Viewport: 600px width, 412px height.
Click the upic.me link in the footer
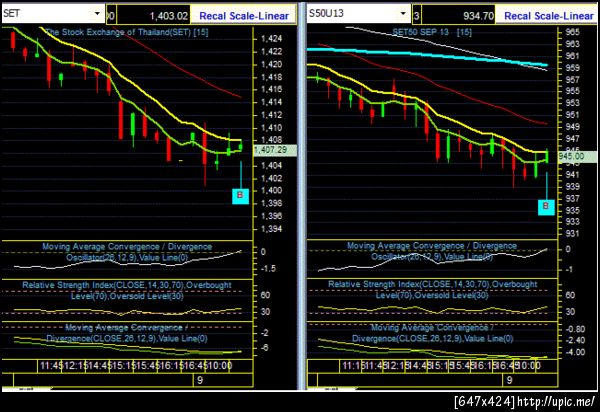coord(556,402)
